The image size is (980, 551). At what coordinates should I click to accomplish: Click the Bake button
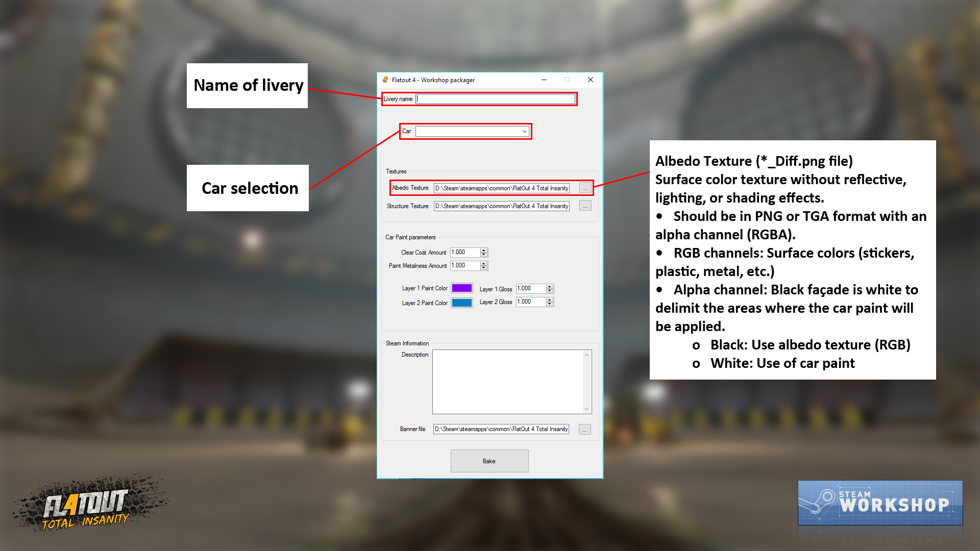point(489,461)
